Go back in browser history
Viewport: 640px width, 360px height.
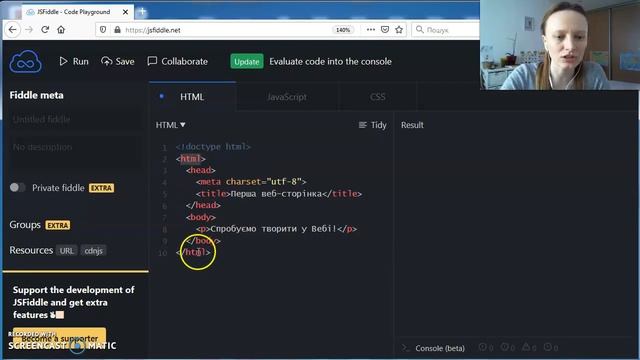click(x=13, y=30)
